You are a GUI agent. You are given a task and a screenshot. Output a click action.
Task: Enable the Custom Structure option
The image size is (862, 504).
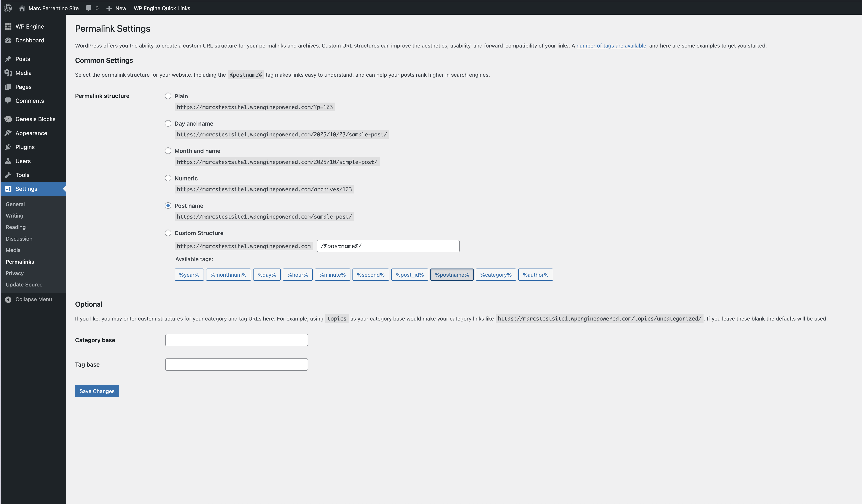168,233
